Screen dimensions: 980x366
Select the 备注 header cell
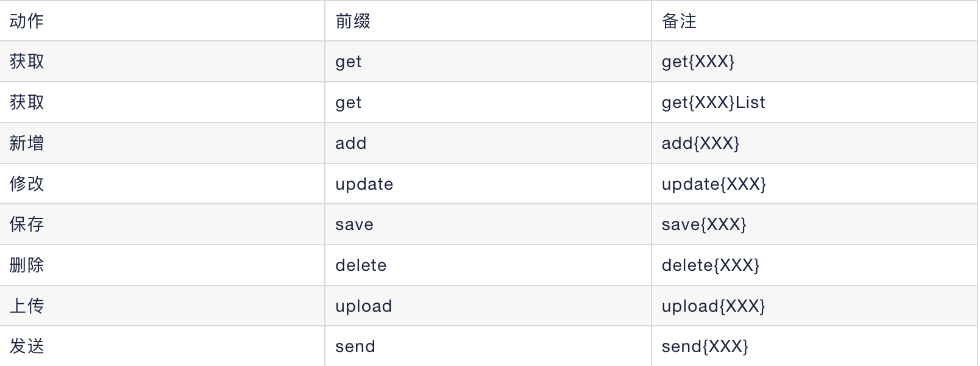click(679, 21)
